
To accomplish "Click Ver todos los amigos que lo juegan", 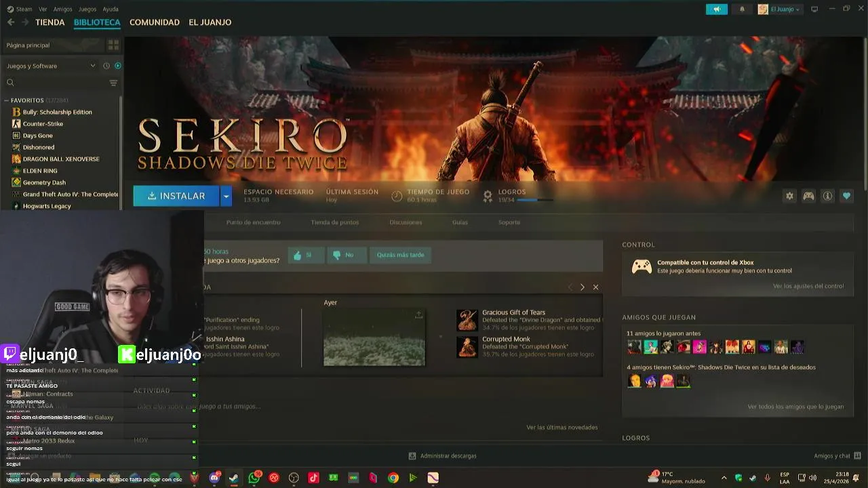I will [795, 407].
